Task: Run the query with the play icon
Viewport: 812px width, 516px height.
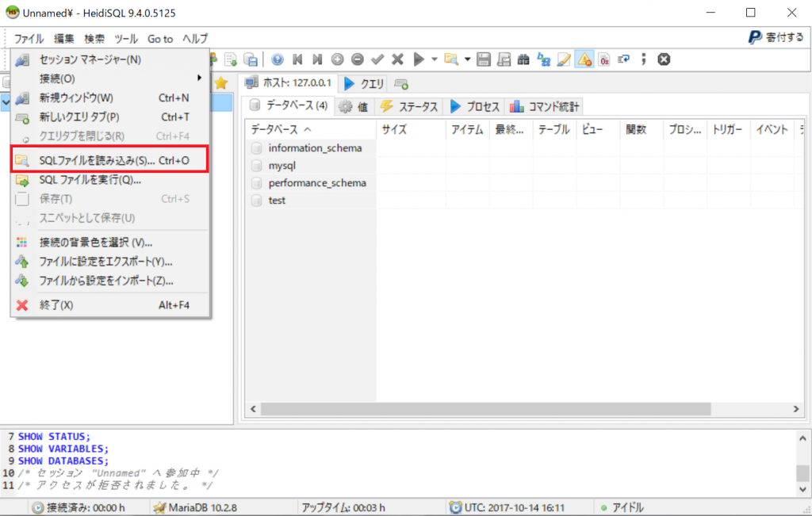Action: (419, 59)
